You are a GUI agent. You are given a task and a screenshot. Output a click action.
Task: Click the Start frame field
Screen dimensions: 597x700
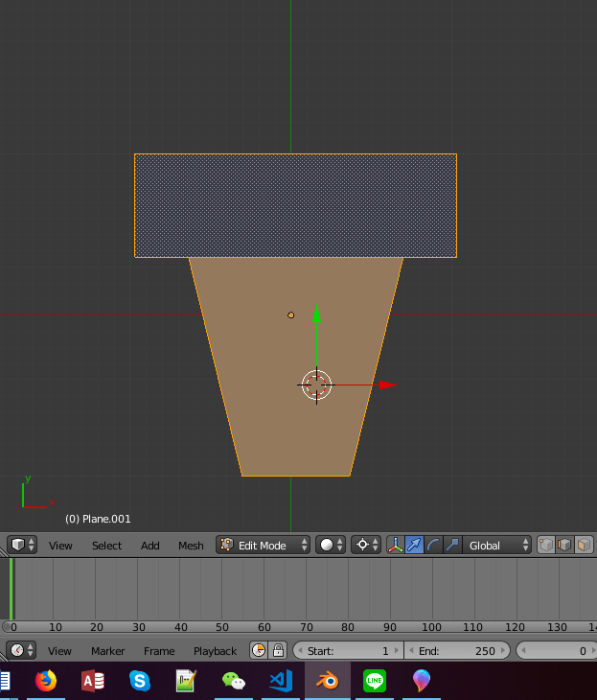coord(348,650)
